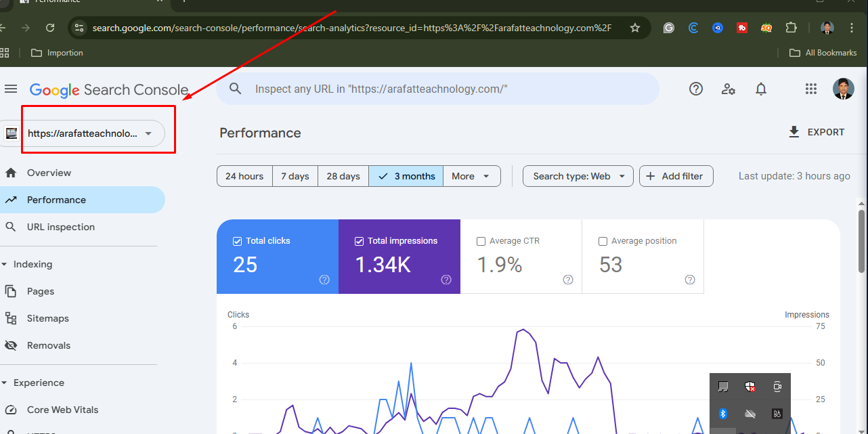Go forward in Chrome

[x=26, y=28]
